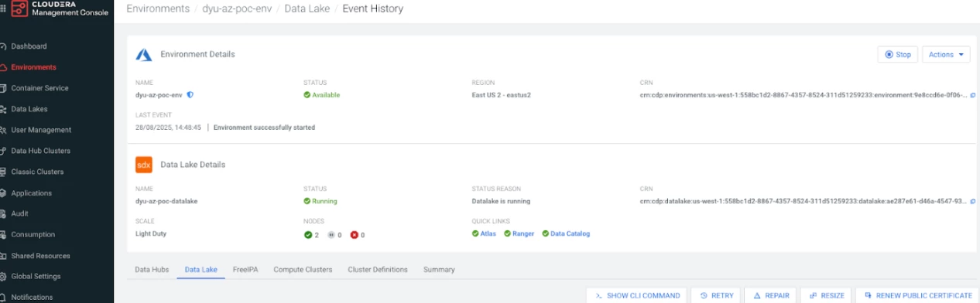Click the environment name dyu-az-poc-env text
The height and width of the screenshot is (303, 980).
pyautogui.click(x=159, y=95)
